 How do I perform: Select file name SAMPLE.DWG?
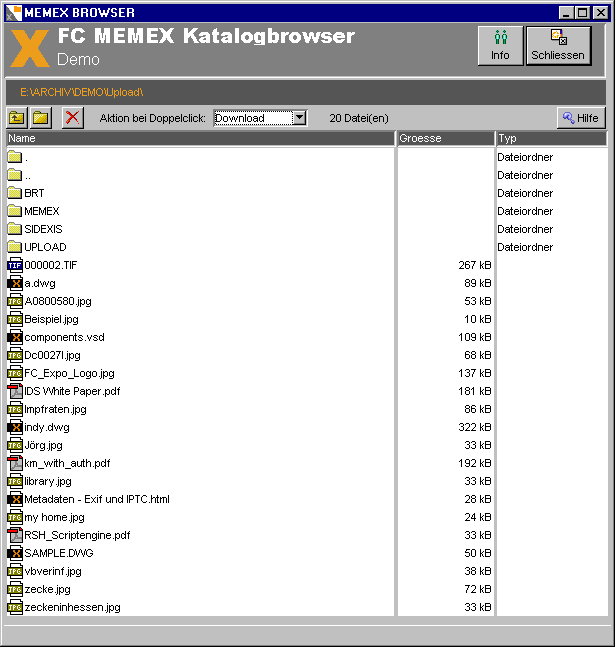59,553
